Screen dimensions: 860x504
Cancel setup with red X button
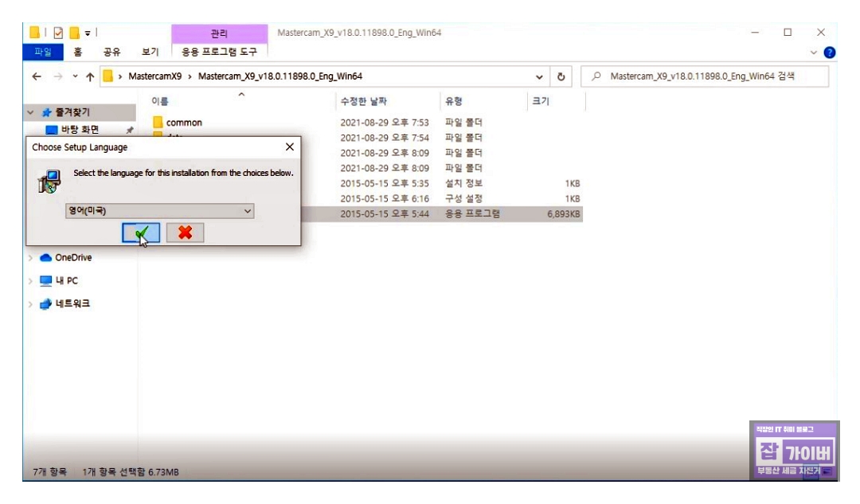click(186, 232)
